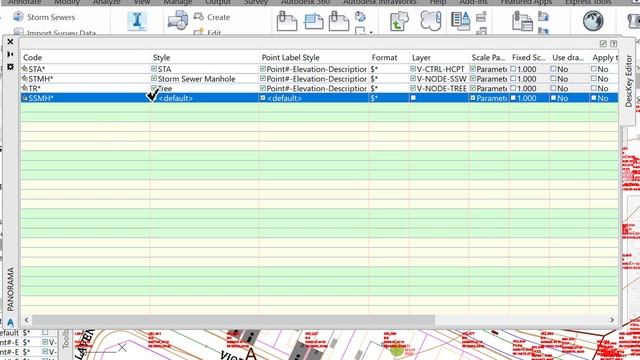This screenshot has width=640, height=360.
Task: Click the small paste icon right of clipboards
Action: click(360, 17)
